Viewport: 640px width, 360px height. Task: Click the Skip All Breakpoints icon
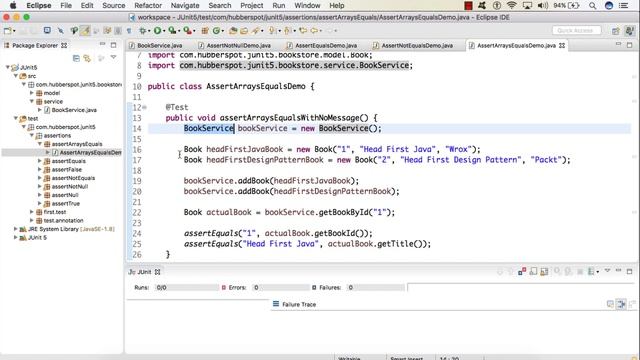click(61, 31)
